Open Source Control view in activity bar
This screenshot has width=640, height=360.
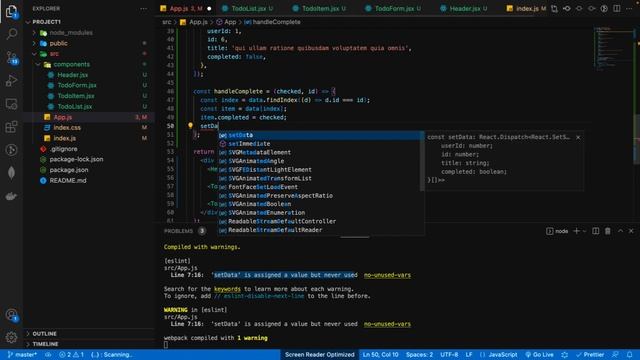coord(11,58)
